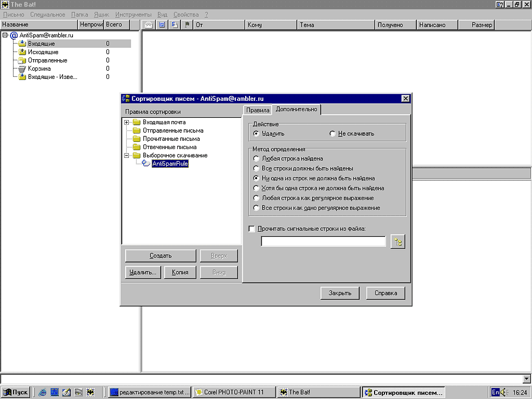The image size is (532, 399).
Task: Click the 'Создать' button
Action: tap(161, 256)
